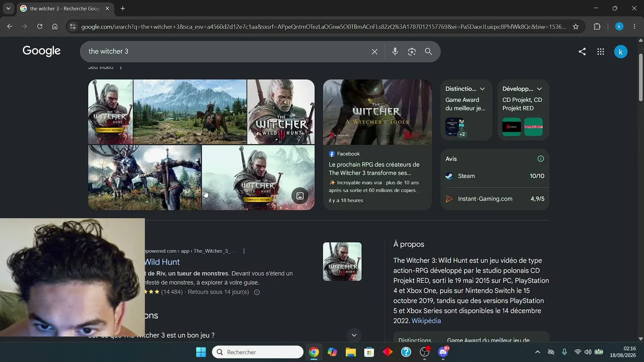Open the '+2' awards thumbnail
The image size is (644, 362).
455,127
